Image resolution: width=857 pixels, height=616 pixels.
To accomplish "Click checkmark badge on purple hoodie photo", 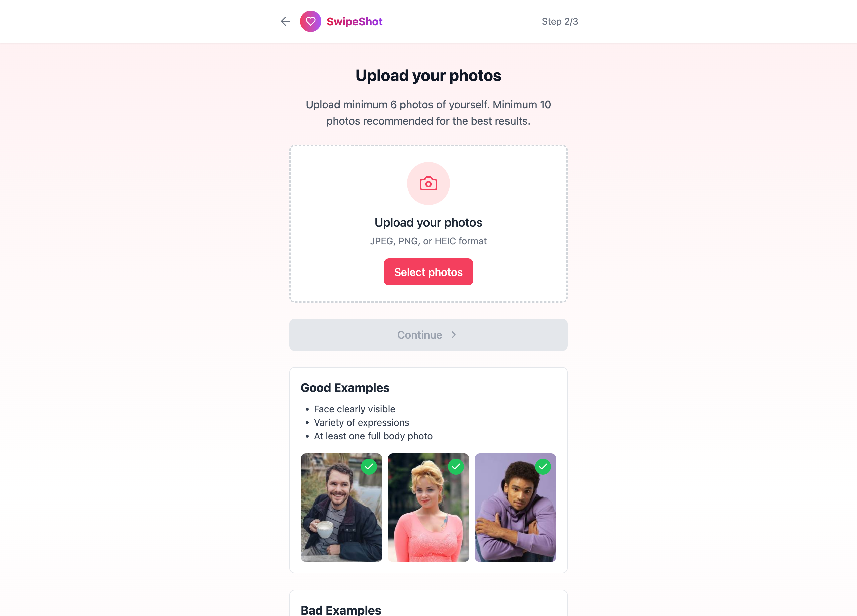I will pos(543,466).
